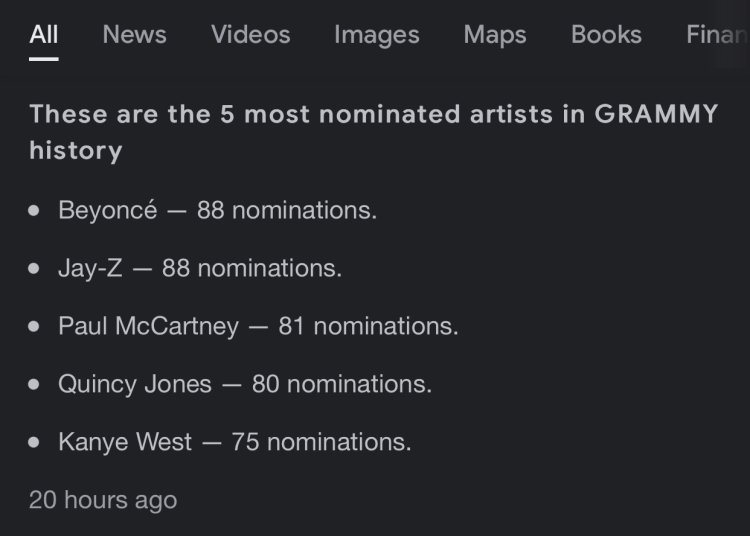Screen dimensions: 750x536
Task: Click the 81 nominations text
Action: [x=368, y=326]
